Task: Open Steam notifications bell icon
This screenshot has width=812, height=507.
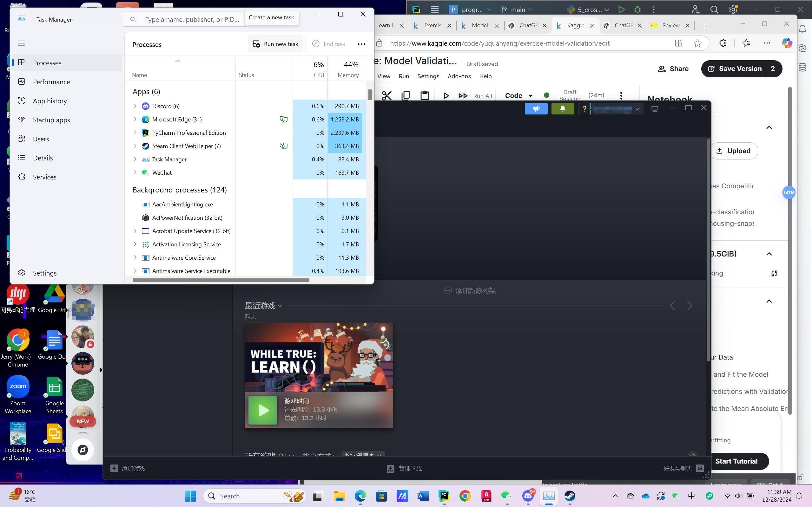Action: pyautogui.click(x=562, y=109)
